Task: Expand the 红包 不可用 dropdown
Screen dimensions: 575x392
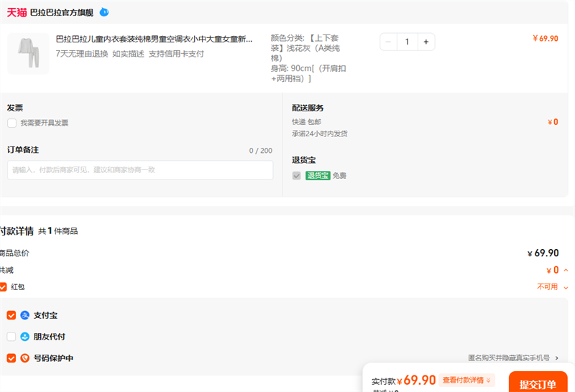Action: tap(566, 287)
